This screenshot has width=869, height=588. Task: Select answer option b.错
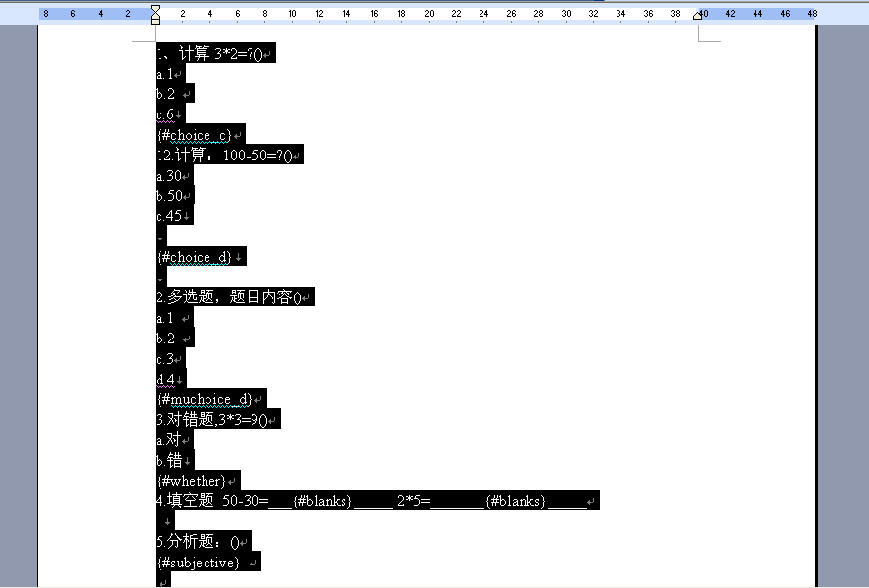[167, 460]
